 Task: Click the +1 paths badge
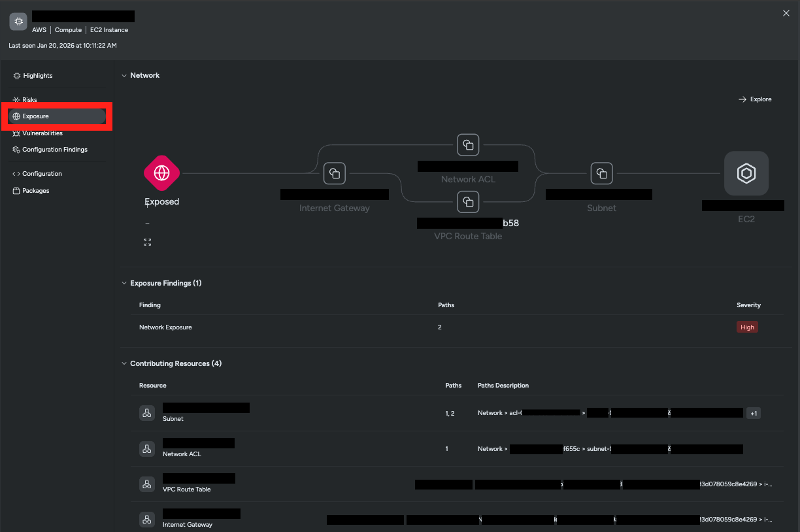[753, 413]
